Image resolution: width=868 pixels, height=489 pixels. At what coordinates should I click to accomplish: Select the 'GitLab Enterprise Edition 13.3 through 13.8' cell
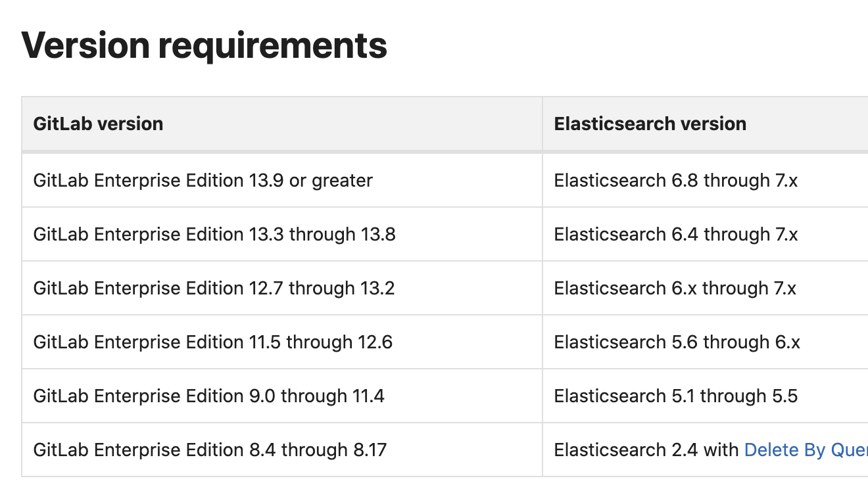214,234
